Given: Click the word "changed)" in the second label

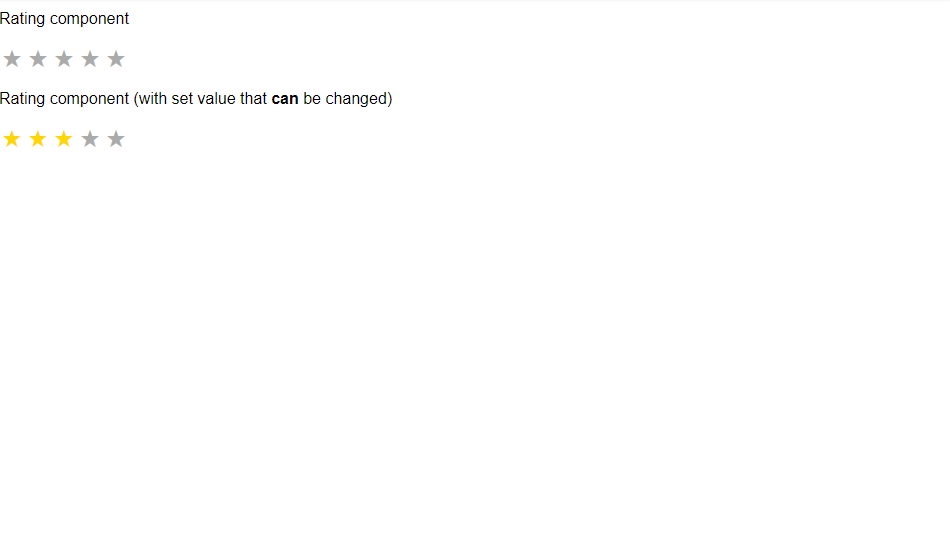Looking at the screenshot, I should 359,99.
